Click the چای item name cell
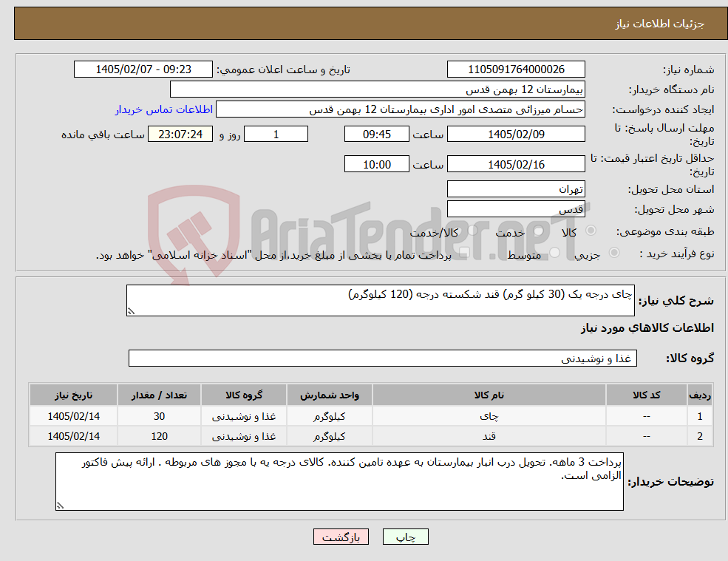Viewport: 728px width, 561px height. coord(489,416)
